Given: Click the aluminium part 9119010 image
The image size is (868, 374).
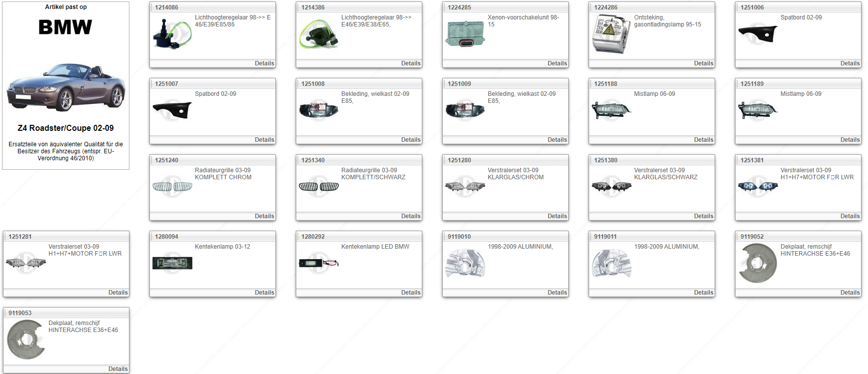Looking at the screenshot, I should point(465,263).
